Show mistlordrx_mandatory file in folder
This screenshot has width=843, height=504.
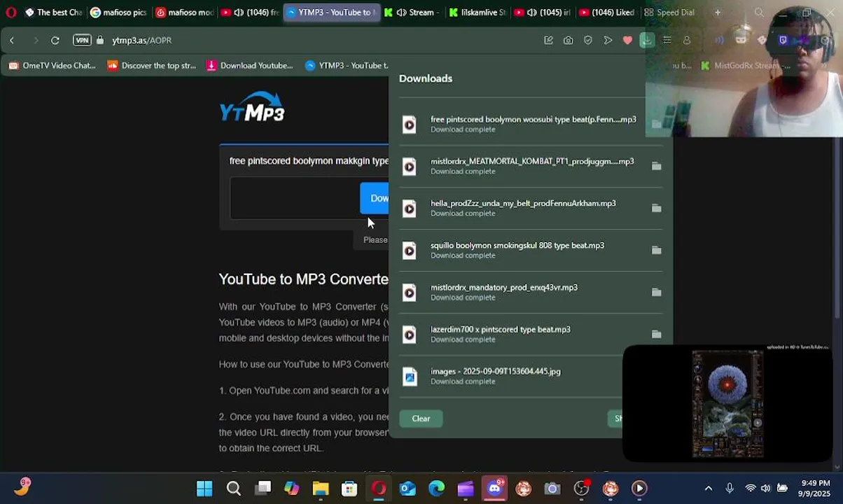click(656, 292)
